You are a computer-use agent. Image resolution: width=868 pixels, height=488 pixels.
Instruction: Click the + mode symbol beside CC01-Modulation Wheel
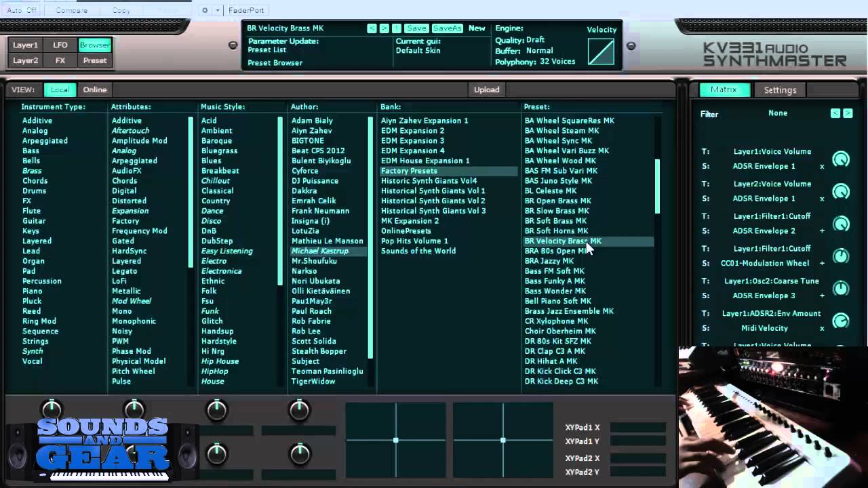point(822,264)
